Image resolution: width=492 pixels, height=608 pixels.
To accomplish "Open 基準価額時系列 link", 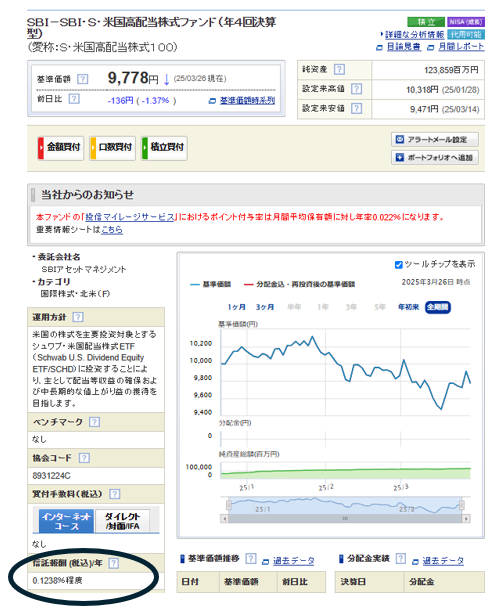I will click(247, 100).
